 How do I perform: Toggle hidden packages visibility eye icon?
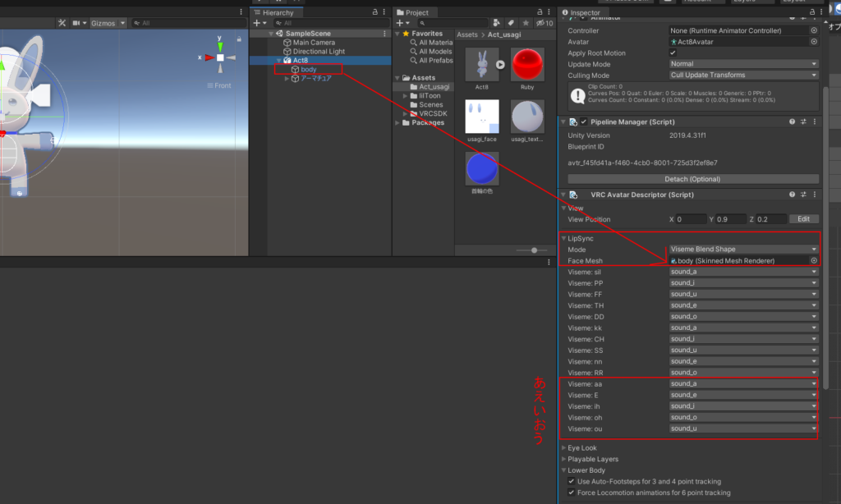point(545,23)
